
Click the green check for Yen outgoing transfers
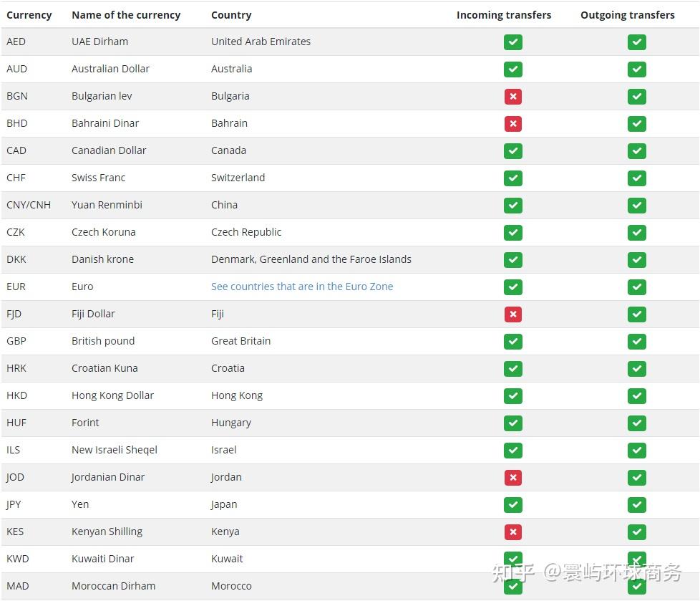pyautogui.click(x=637, y=505)
